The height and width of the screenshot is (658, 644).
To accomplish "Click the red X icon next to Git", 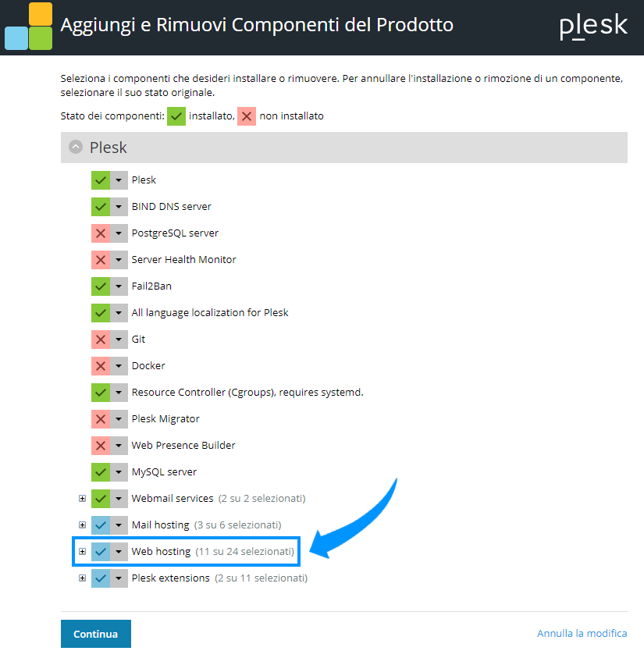I will 101,340.
